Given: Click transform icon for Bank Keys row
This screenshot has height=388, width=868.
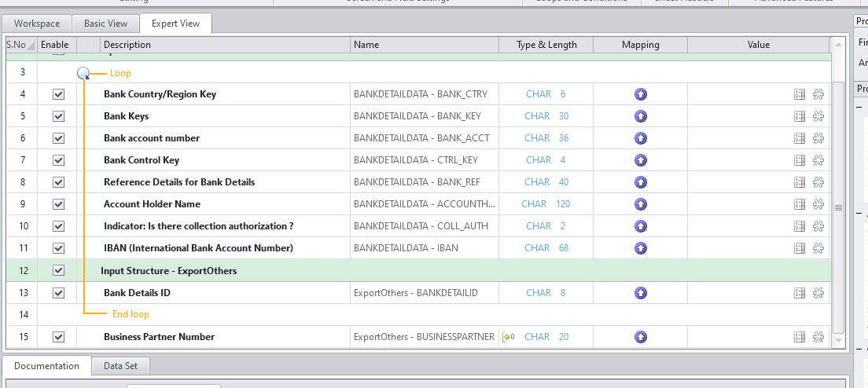Looking at the screenshot, I should pos(818,116).
